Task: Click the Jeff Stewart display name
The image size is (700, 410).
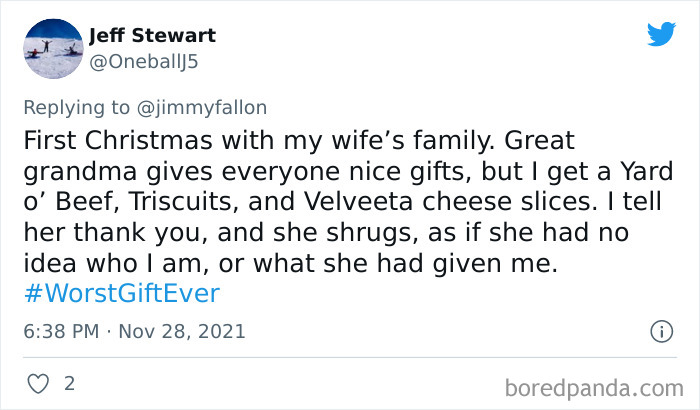Action: pos(152,36)
